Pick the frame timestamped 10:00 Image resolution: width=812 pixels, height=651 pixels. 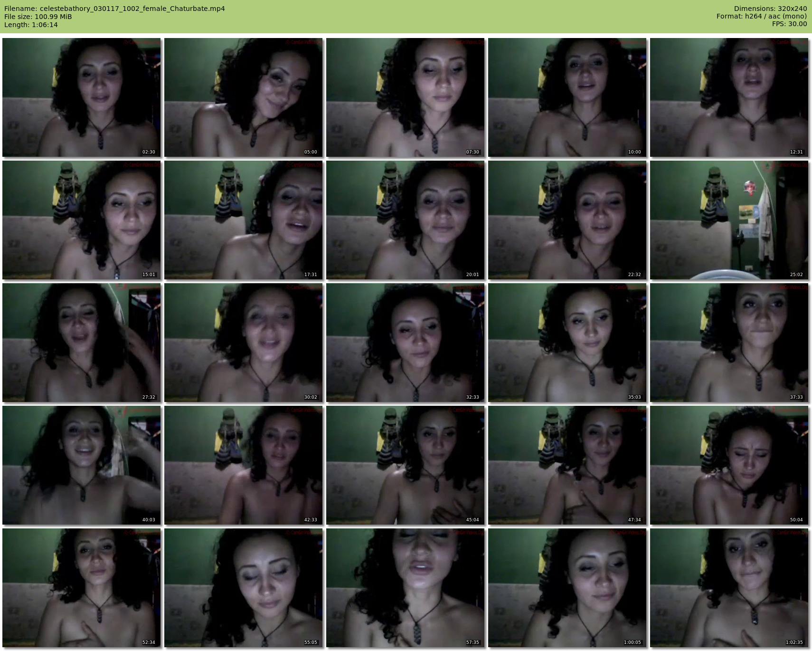[567, 97]
